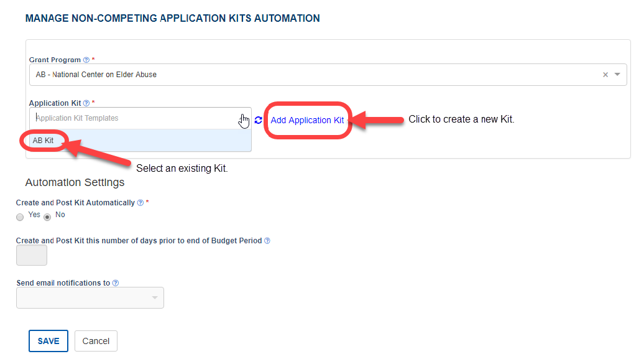Select No for automatic kit creation
The image size is (644, 359).
click(x=47, y=217)
